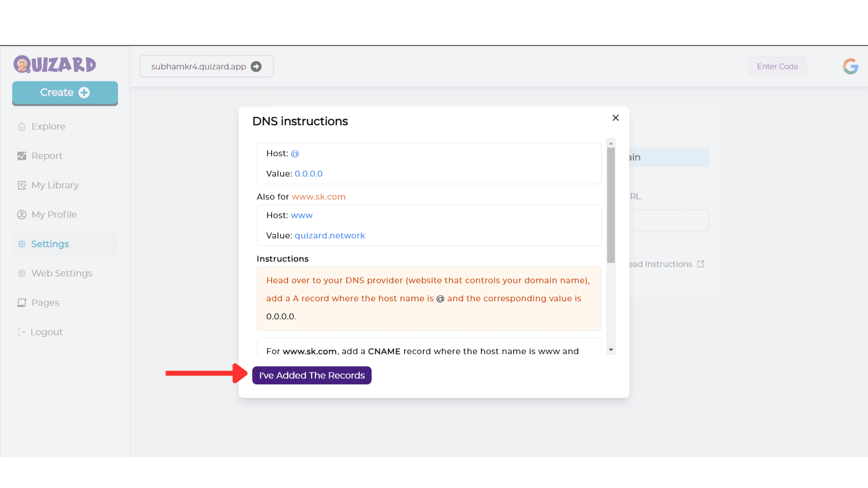Click the scrollbar up arrow in dialog
868x488 pixels.
[x=611, y=143]
